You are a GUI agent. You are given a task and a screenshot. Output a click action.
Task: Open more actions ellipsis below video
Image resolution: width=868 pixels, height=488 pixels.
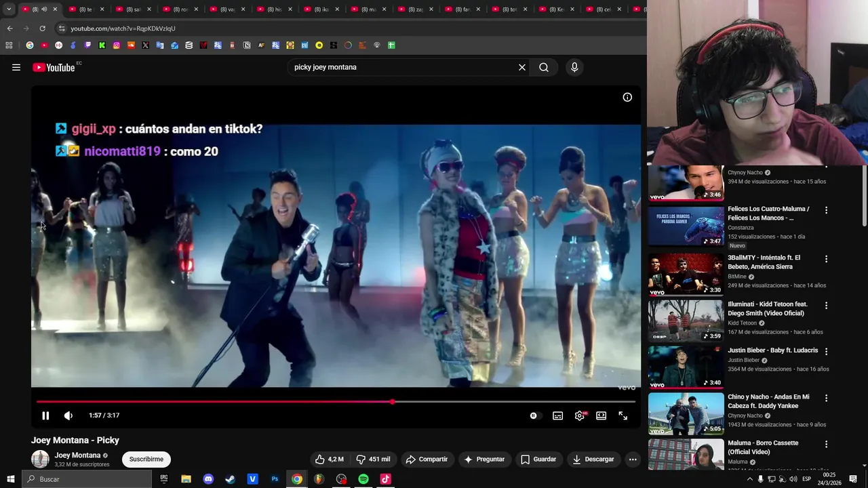tap(633, 459)
